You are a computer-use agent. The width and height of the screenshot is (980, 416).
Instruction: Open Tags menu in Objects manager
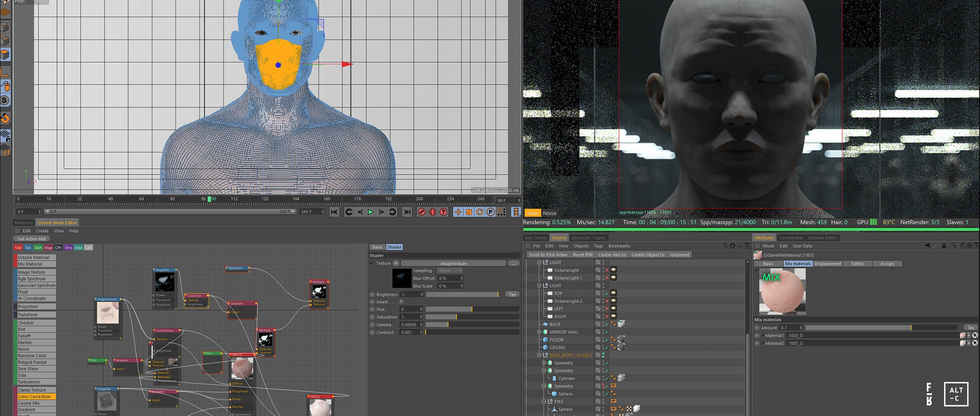598,246
